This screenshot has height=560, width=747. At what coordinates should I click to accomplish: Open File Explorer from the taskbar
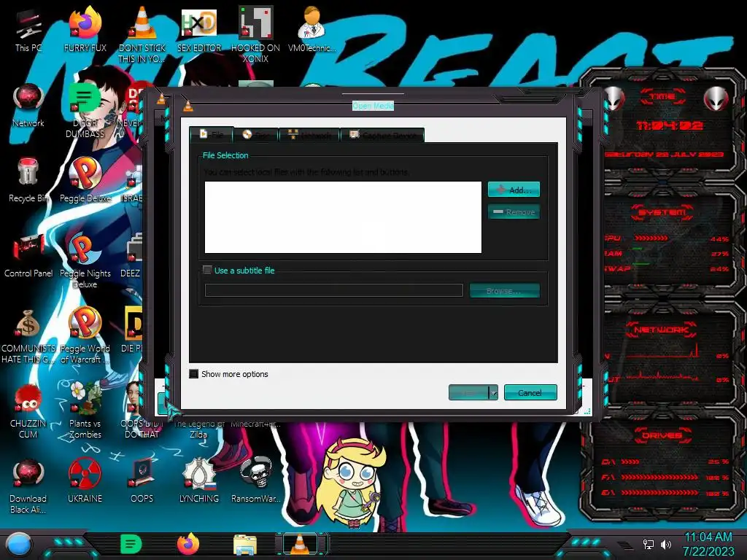point(245,545)
